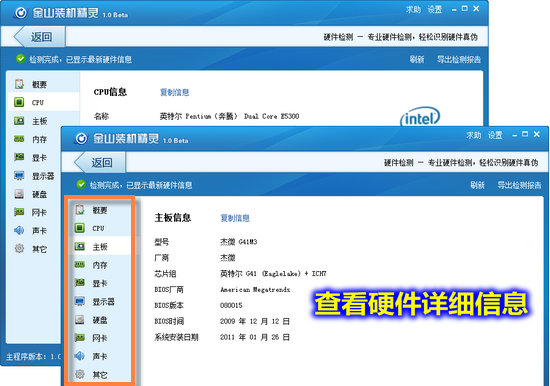The height and width of the screenshot is (386, 550).
Task: Select 主板 icon in front window sidebar
Action: [x=80, y=246]
